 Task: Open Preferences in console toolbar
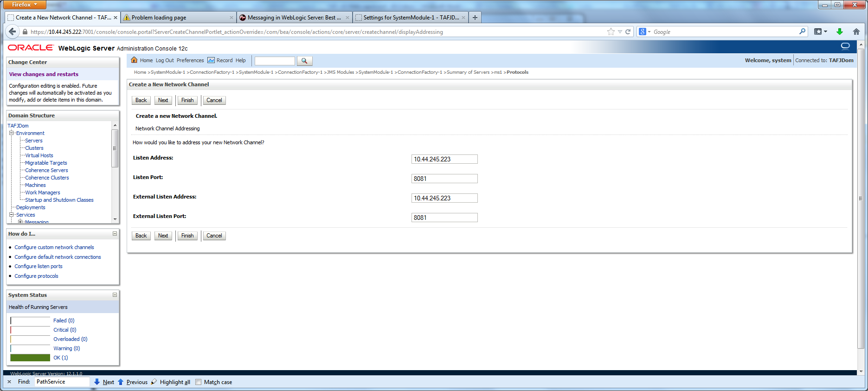190,60
